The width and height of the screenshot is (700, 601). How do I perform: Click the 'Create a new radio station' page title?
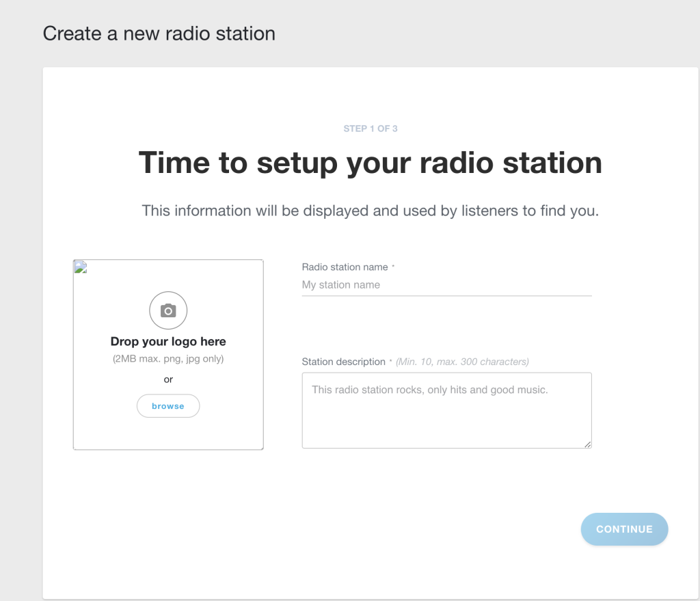tap(159, 33)
